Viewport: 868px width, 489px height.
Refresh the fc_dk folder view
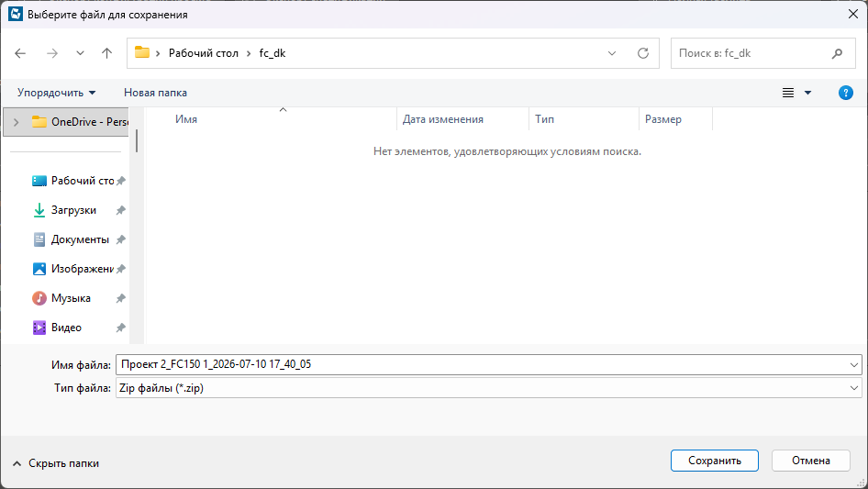tap(642, 53)
